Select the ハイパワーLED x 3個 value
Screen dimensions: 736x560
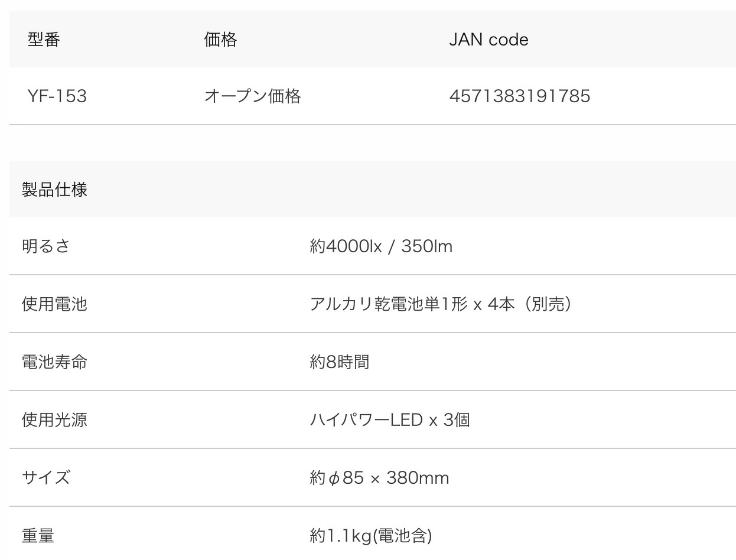[390, 419]
